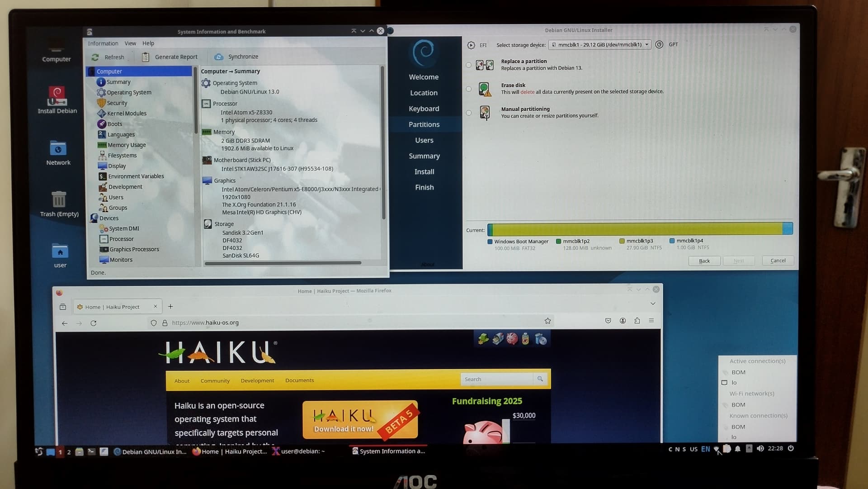Bookmark the page with the star icon
This screenshot has width=868, height=489.
pos(547,321)
